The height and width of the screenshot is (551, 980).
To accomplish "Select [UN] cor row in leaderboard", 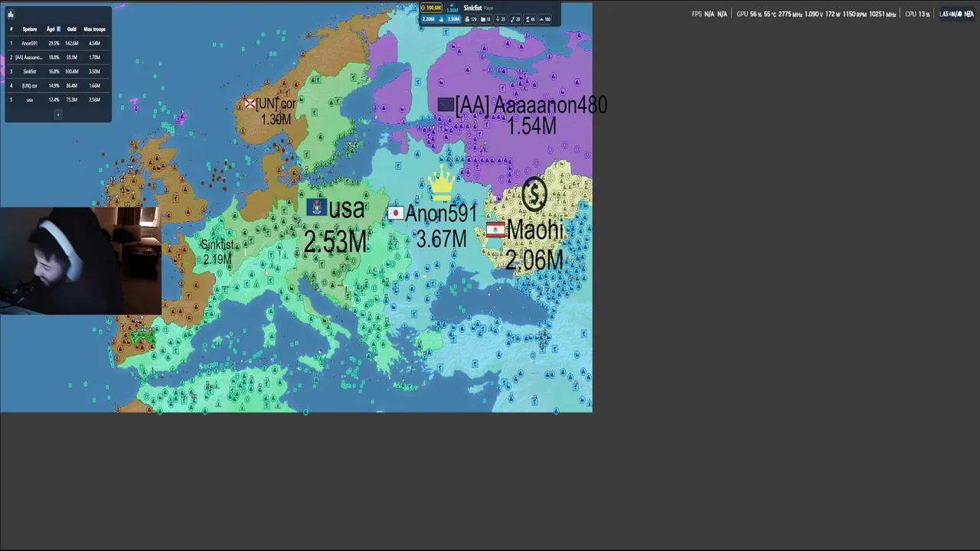I will click(58, 86).
